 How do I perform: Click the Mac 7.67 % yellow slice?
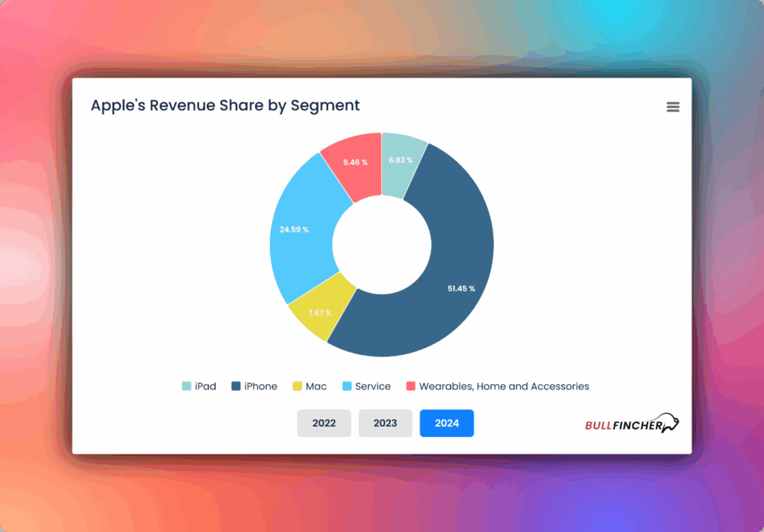(x=322, y=307)
